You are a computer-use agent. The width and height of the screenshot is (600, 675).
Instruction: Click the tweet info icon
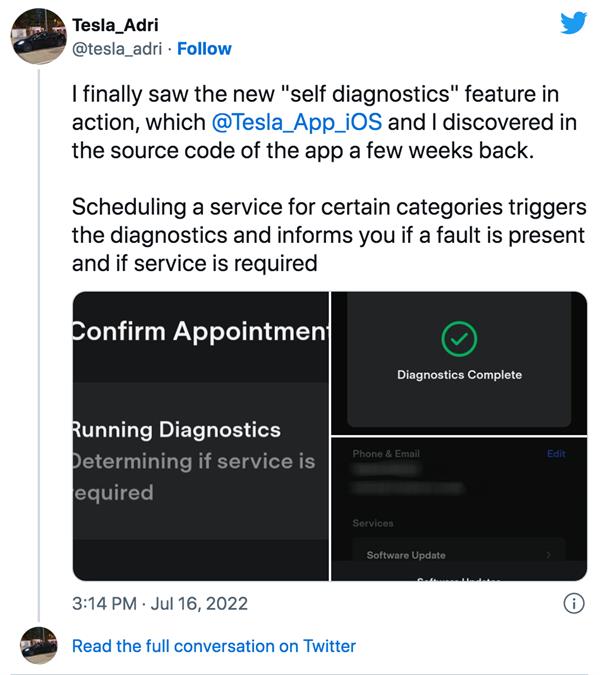(x=574, y=603)
